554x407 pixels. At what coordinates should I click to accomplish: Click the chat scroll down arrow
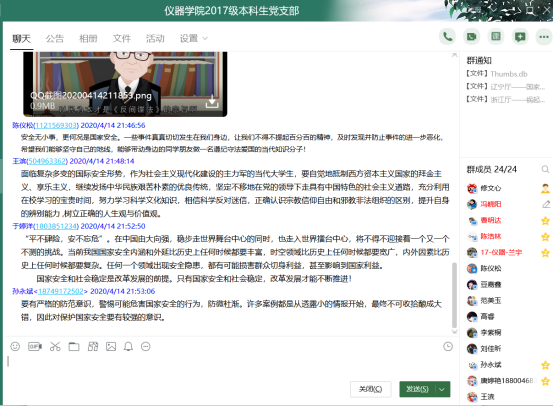pyautogui.click(x=454, y=332)
